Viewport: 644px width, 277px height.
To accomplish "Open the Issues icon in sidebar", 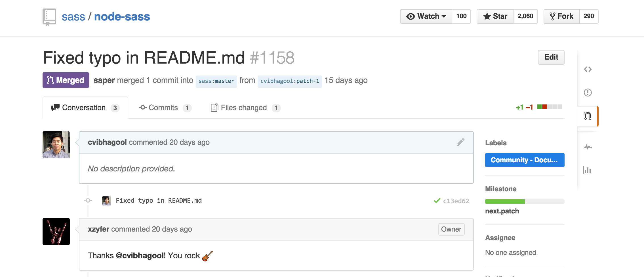I will click(588, 93).
